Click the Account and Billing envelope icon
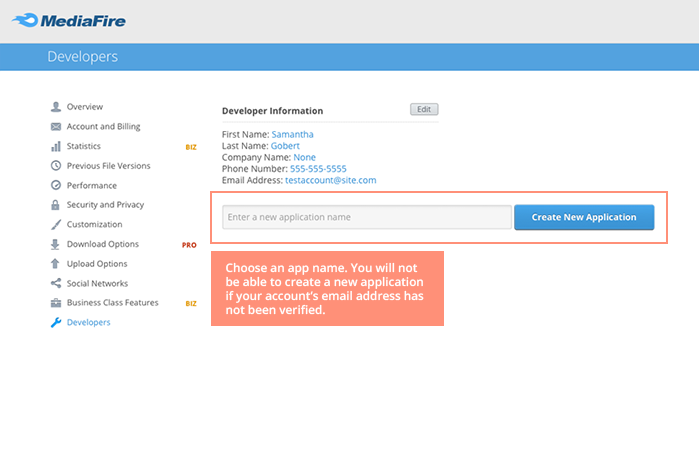This screenshot has height=454, width=699. click(x=56, y=127)
